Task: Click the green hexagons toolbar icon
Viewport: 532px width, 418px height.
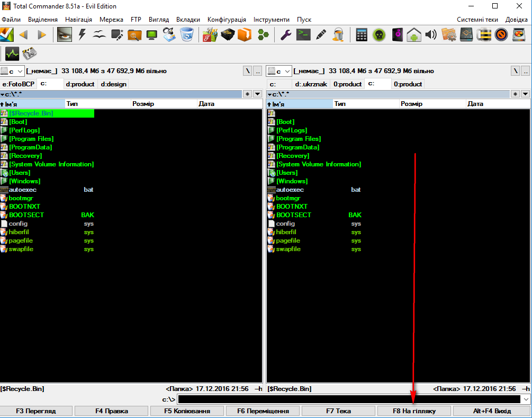Action: [263, 34]
